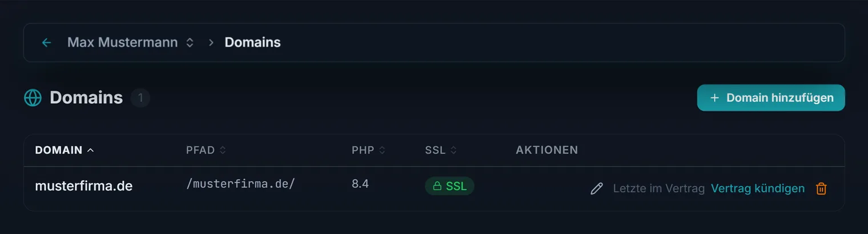
Task: Sort by PHP version using its sort arrows
Action: (382, 151)
